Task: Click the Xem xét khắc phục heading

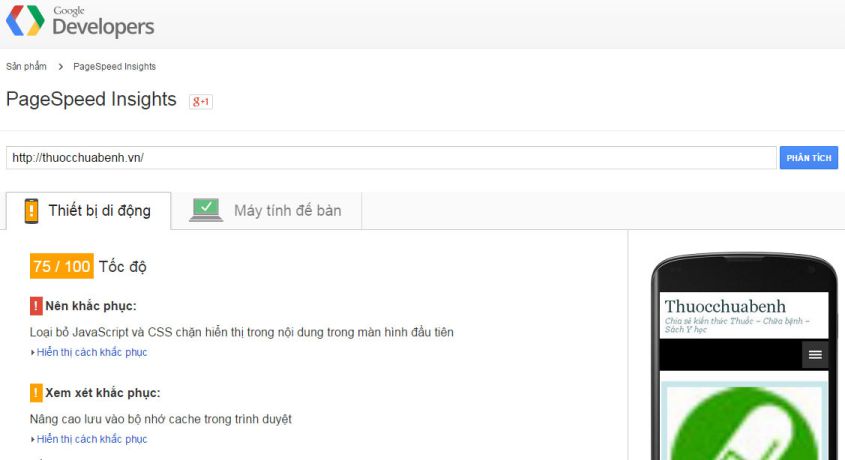Action: click(x=102, y=393)
